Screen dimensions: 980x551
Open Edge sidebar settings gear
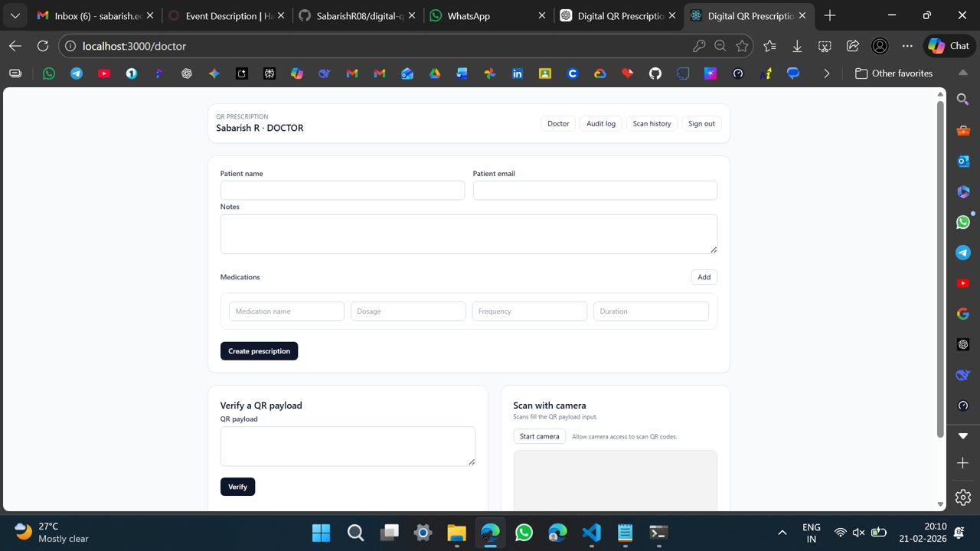963,497
